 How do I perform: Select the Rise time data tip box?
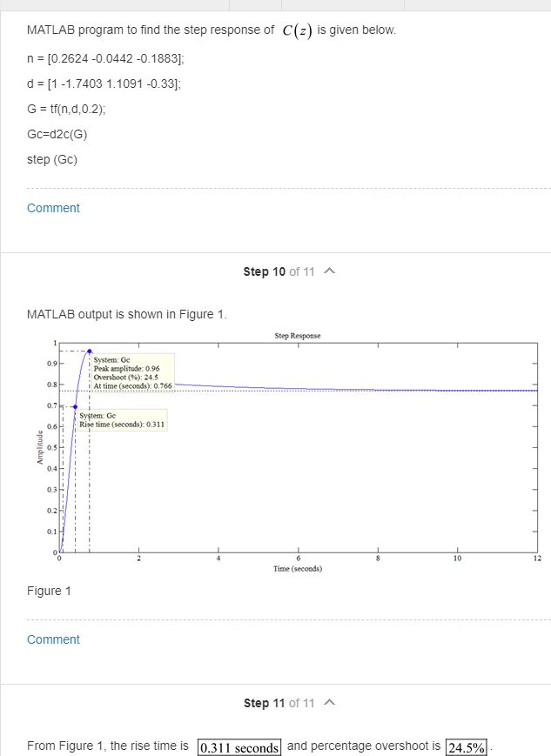(122, 420)
